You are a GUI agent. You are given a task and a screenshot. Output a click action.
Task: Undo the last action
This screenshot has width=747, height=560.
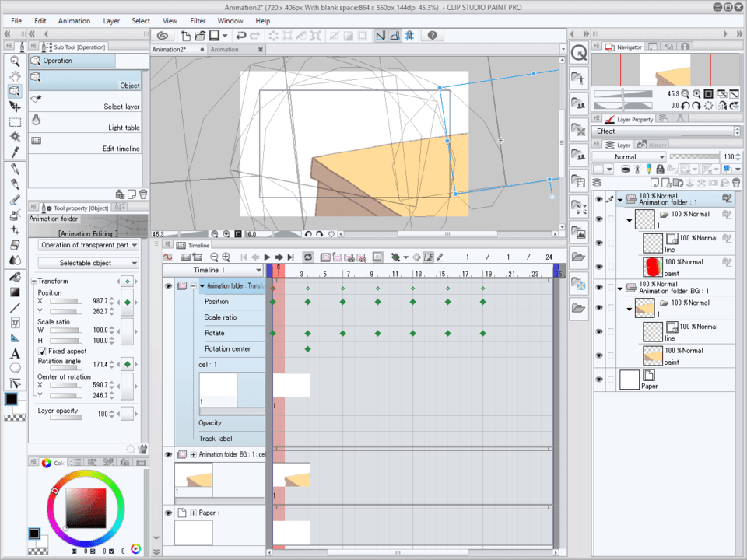(x=241, y=36)
